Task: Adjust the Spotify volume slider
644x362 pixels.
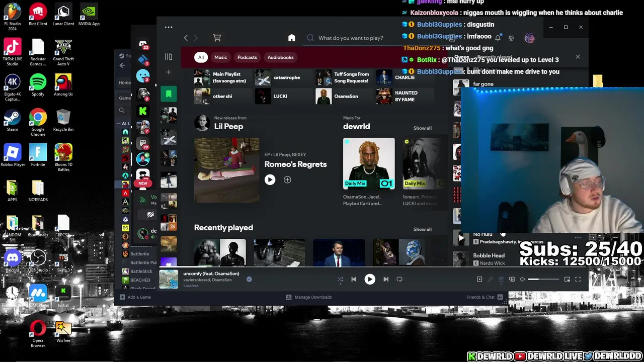Action: click(543, 279)
